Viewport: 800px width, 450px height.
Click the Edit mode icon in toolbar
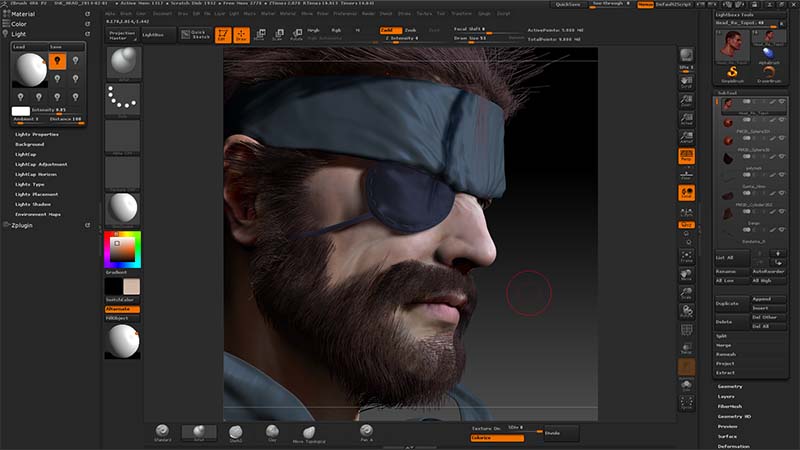point(222,35)
